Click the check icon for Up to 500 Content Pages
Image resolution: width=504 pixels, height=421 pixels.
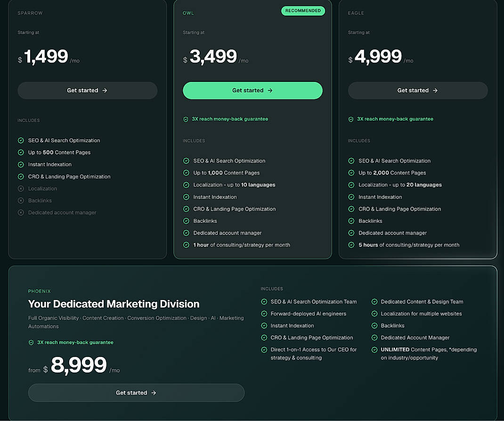(x=21, y=152)
